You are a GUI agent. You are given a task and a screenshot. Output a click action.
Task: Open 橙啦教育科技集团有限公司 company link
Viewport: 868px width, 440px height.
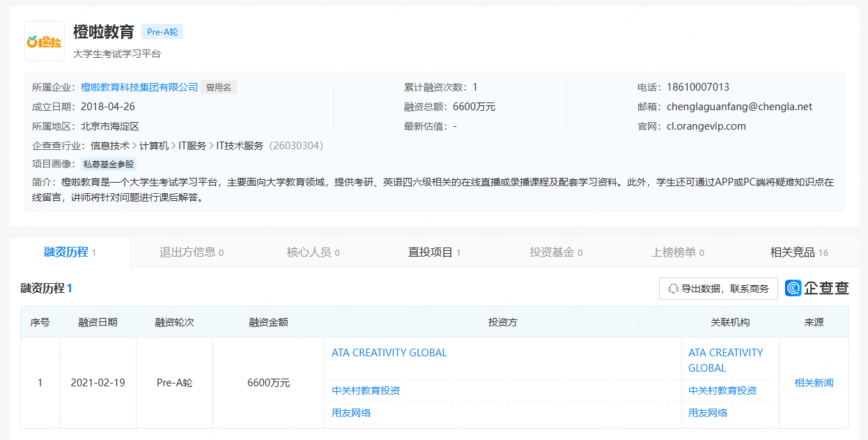click(x=139, y=87)
